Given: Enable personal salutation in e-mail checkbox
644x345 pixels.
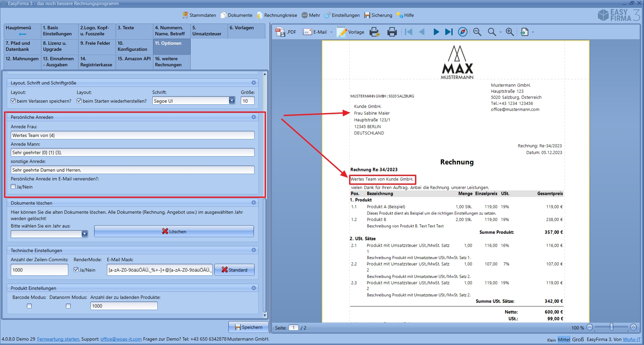Looking at the screenshot, I should tap(13, 186).
